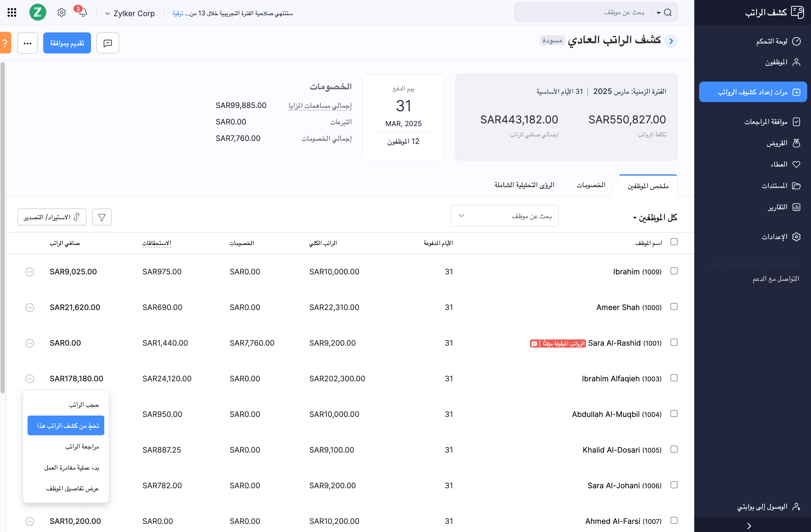Open the كل الموظفين filter dropdown
Image resolution: width=811 pixels, height=532 pixels.
point(655,218)
